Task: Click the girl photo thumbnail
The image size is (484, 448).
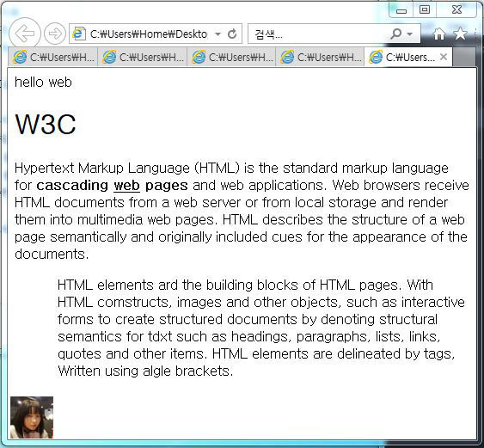Action: [32, 417]
